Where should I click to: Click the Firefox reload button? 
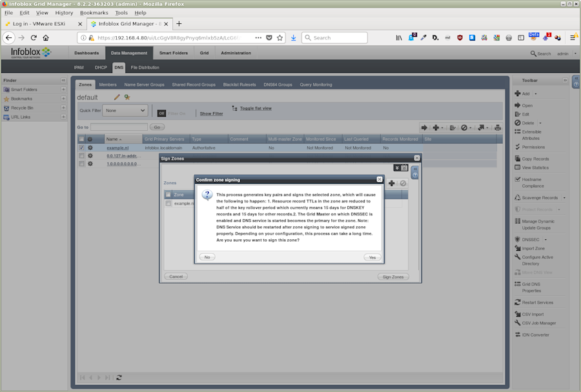coord(34,37)
